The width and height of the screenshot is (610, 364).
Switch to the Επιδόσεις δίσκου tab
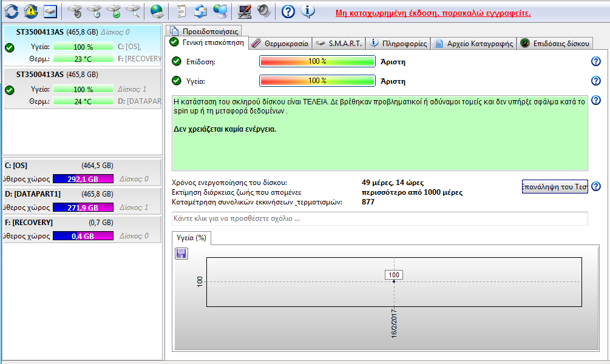[x=554, y=43]
